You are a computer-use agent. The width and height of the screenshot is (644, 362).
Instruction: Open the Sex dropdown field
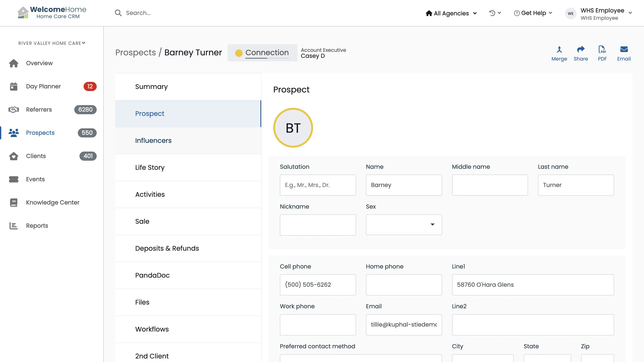point(404,225)
